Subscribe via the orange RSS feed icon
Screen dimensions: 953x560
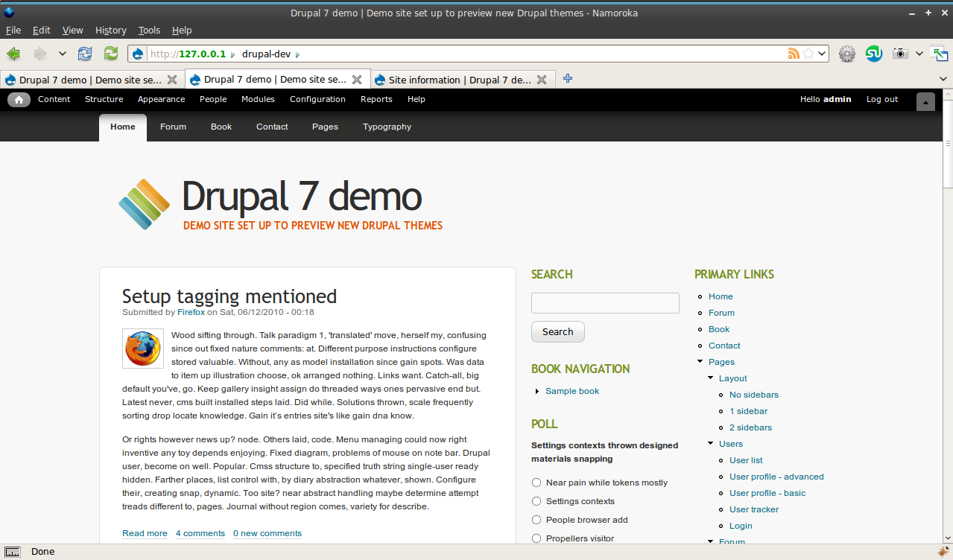794,54
